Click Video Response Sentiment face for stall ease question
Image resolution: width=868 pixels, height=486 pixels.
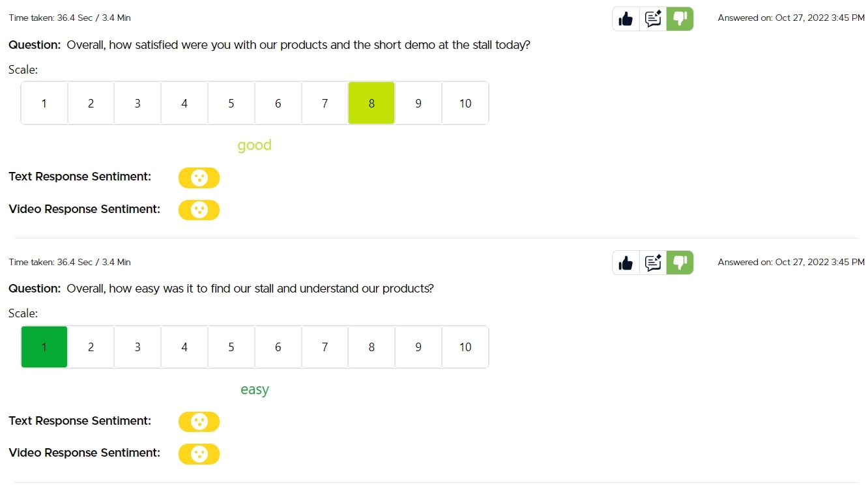tap(199, 453)
